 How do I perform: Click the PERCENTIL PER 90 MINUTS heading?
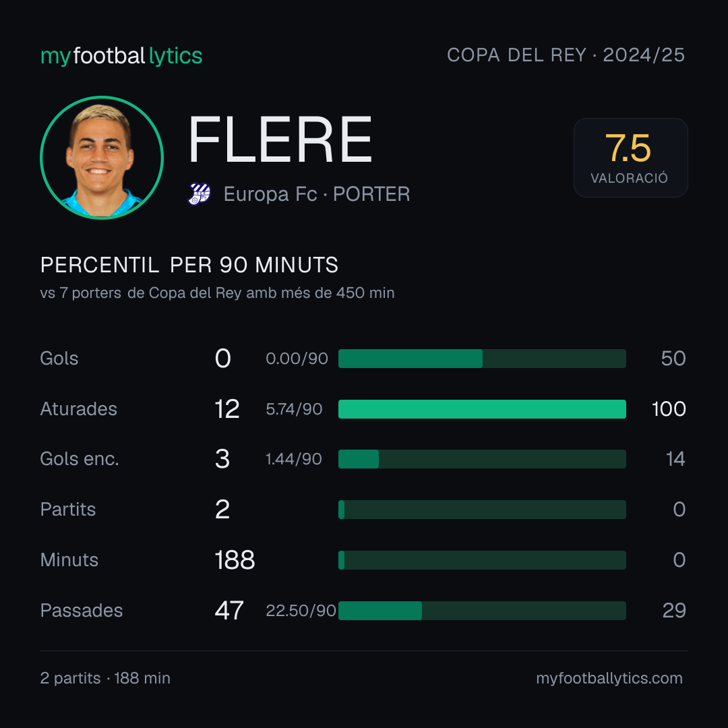pos(189,265)
